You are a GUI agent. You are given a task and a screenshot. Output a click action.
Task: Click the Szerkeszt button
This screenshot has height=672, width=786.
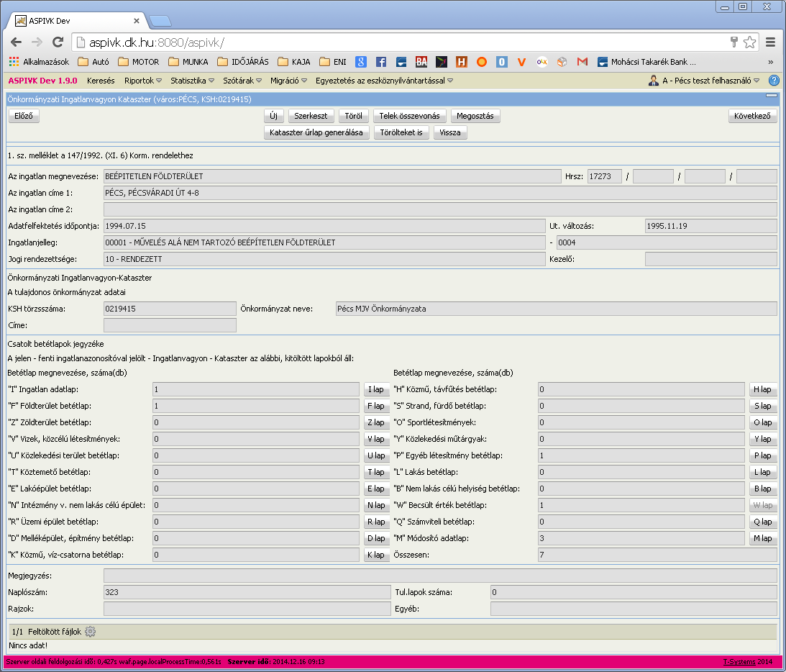click(311, 116)
